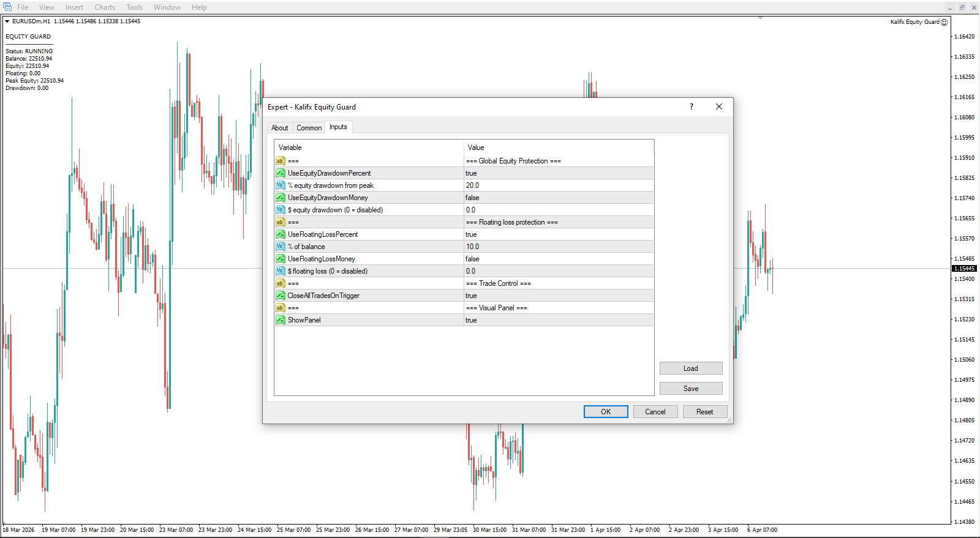Screen dimensions: 980x538
Task: Click the resize grip of Expert dialog
Action: coord(729,420)
